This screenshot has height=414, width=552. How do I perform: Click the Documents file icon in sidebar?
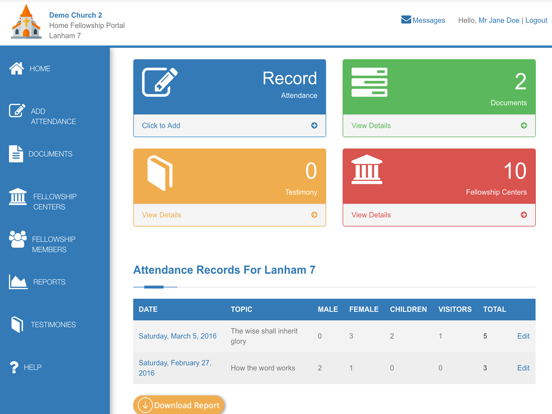(x=16, y=154)
